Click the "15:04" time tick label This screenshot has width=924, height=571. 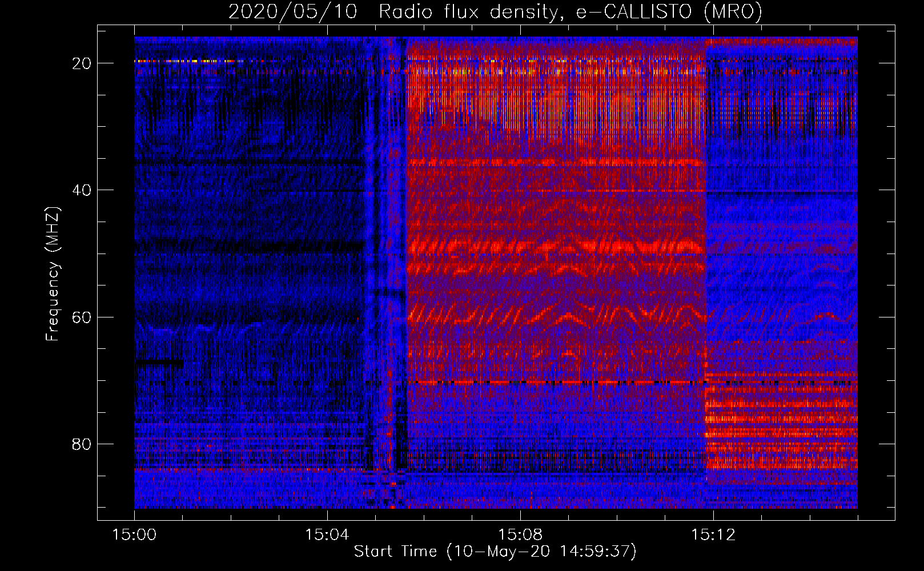(x=327, y=534)
